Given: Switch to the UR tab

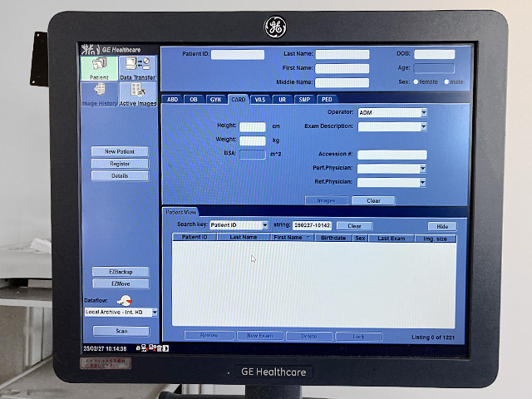Looking at the screenshot, I should 283,100.
